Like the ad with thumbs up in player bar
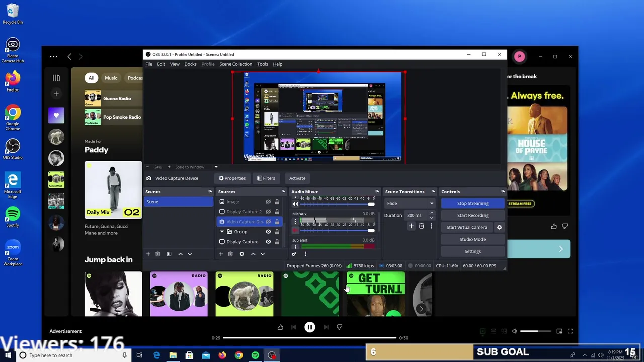This screenshot has width=644, height=362. click(x=280, y=327)
